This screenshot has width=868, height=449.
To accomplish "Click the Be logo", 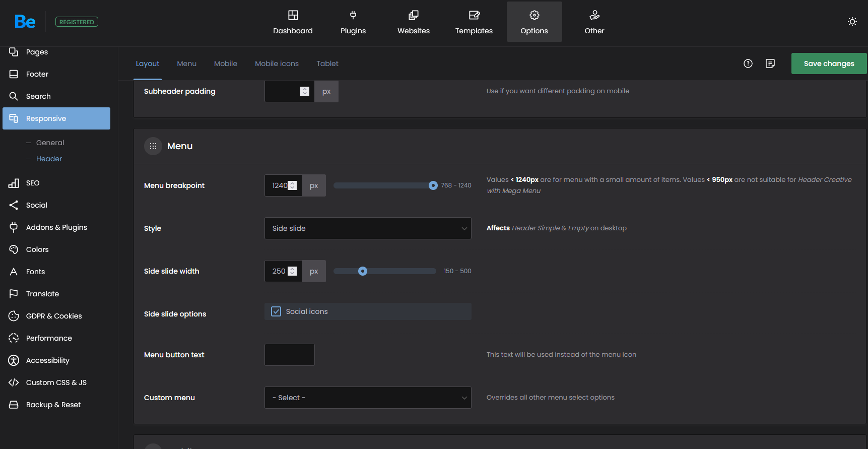I will pyautogui.click(x=25, y=22).
